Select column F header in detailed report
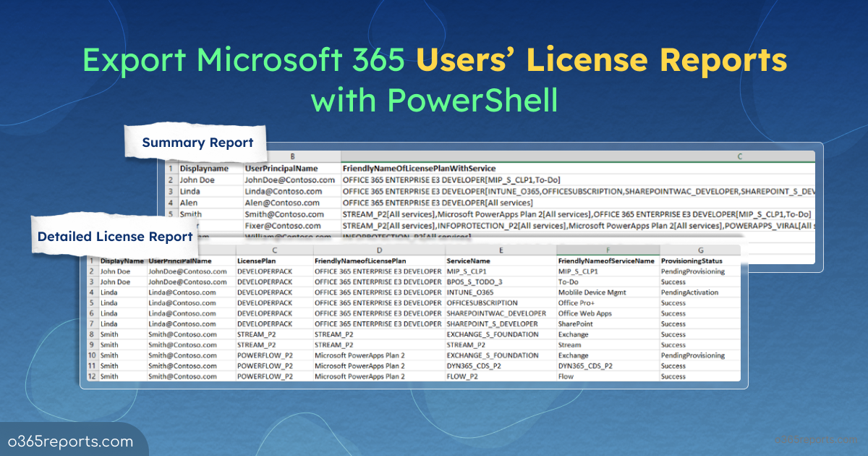 tap(607, 250)
